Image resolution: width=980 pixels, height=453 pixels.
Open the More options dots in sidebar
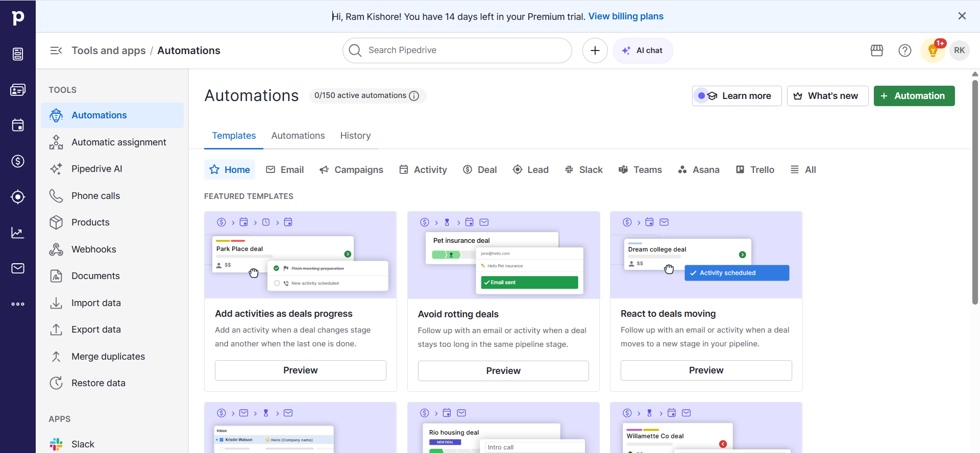click(x=18, y=304)
